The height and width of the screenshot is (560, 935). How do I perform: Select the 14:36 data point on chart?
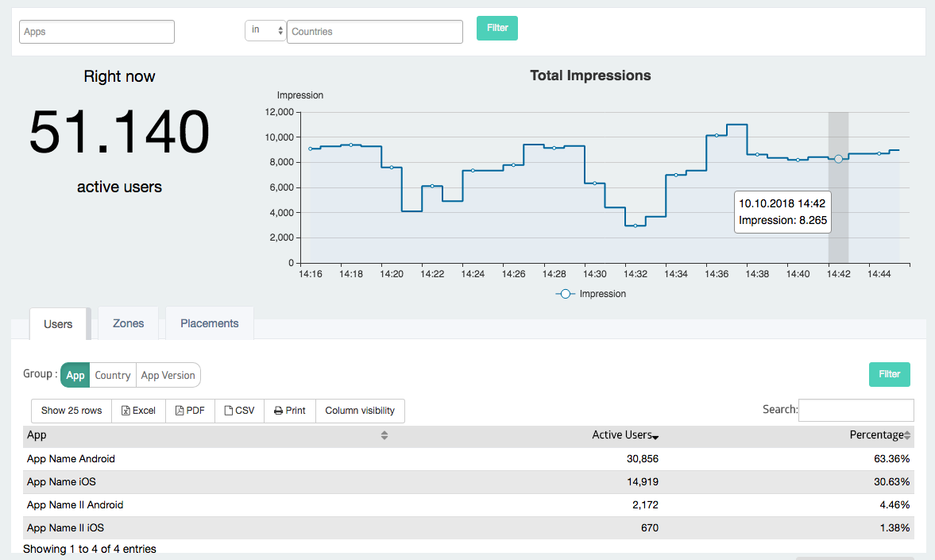pyautogui.click(x=717, y=135)
